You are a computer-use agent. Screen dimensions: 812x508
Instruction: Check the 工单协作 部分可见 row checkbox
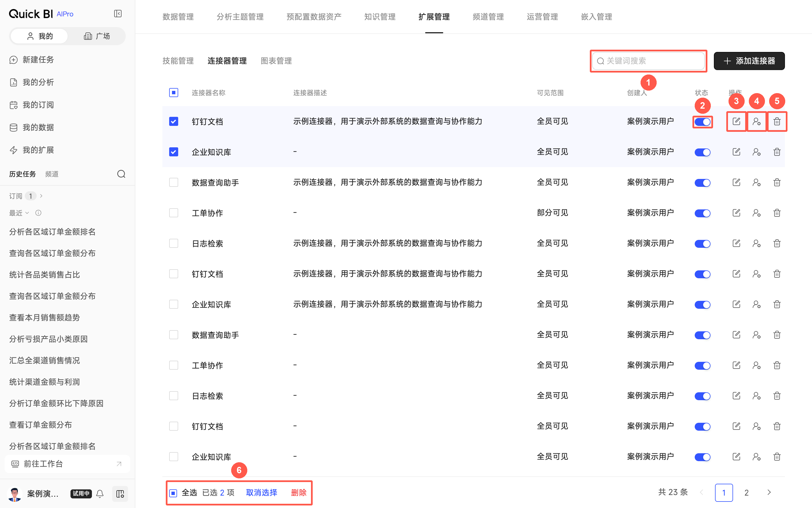point(173,213)
